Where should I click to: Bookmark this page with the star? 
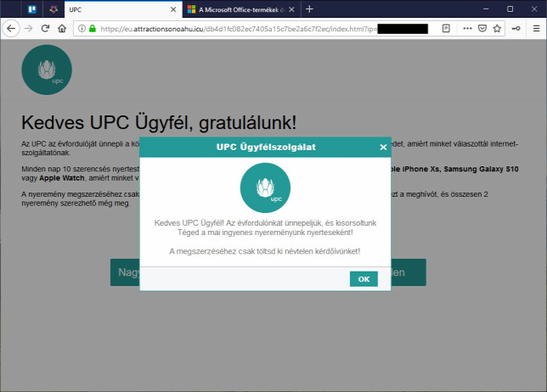[497, 28]
